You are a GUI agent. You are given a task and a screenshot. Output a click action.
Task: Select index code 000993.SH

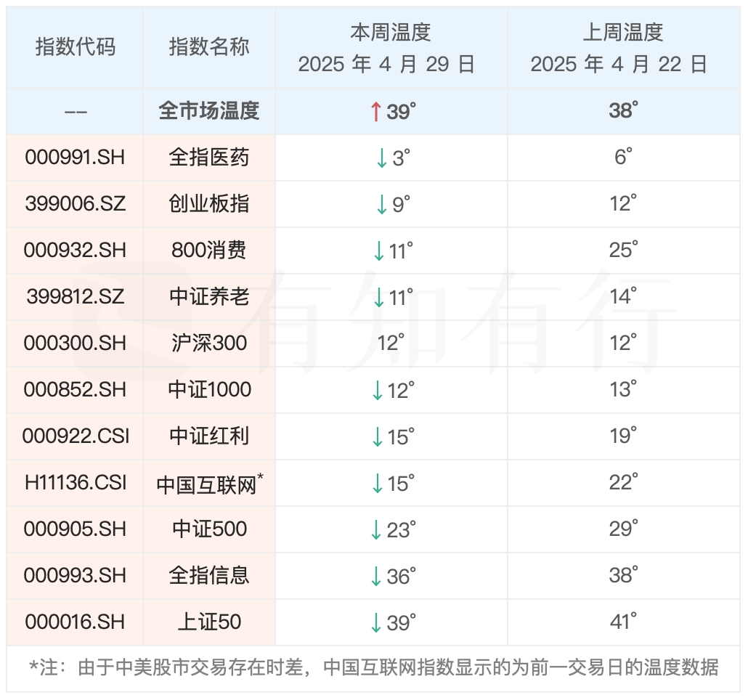coord(75,576)
